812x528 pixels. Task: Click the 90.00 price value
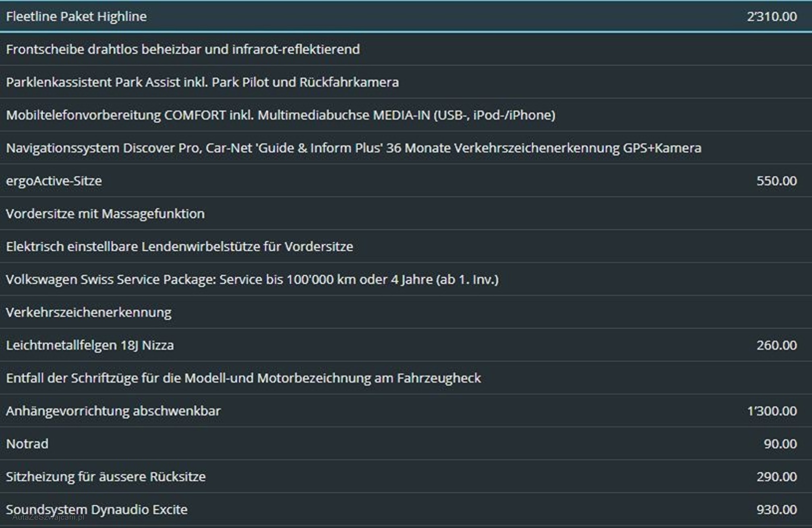(780, 444)
